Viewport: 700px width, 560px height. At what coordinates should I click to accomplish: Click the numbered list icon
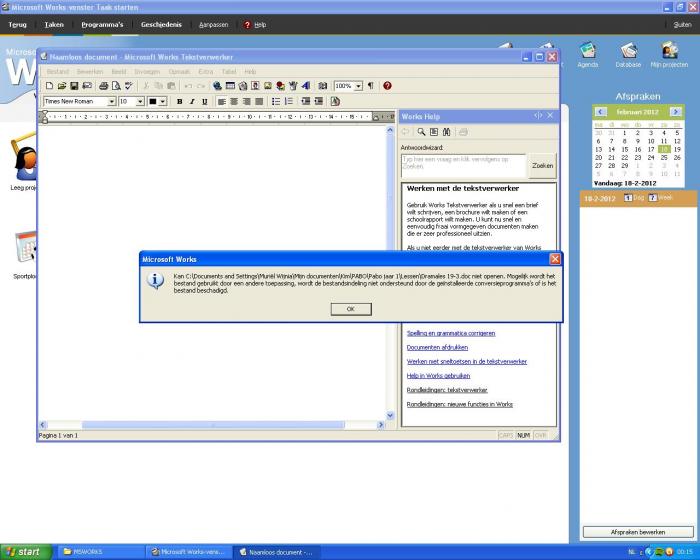[289, 102]
